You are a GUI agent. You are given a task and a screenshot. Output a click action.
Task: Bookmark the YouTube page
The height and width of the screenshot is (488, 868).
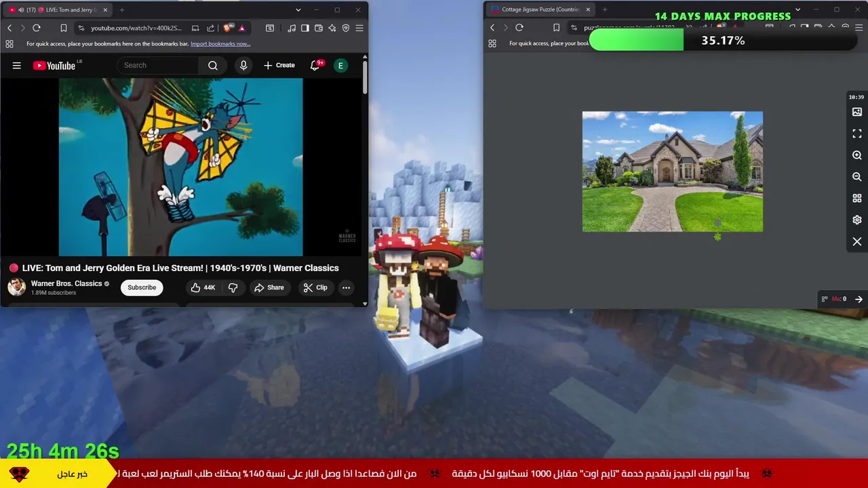(64, 28)
